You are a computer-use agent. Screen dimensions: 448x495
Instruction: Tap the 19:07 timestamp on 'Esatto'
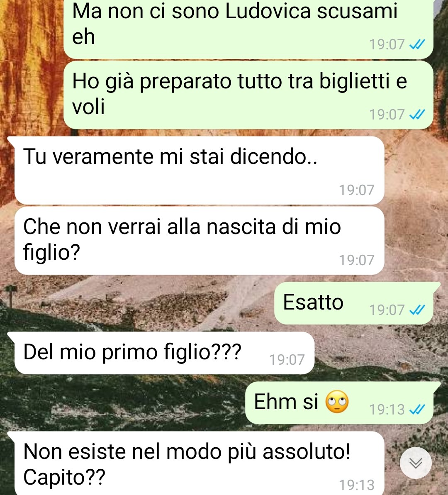(387, 310)
